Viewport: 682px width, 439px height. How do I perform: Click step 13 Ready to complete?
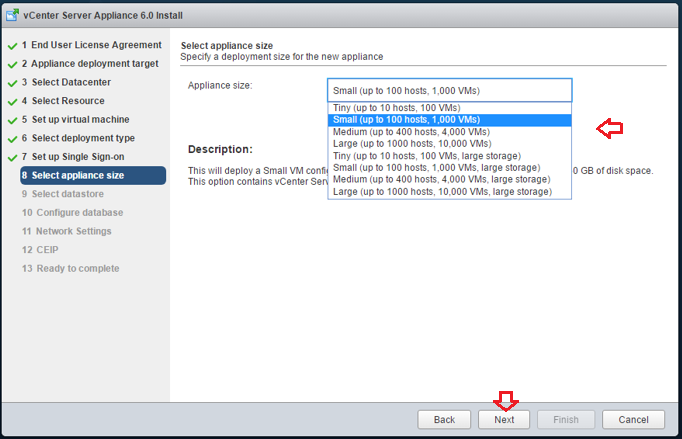[70, 268]
